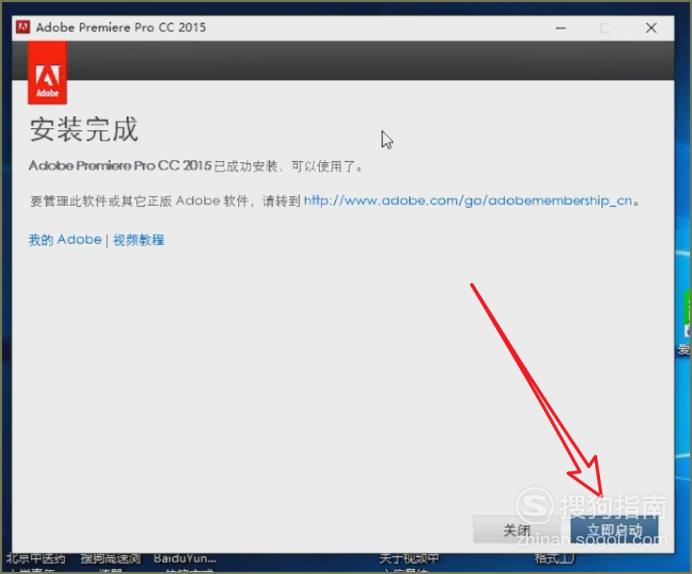Click the Adobe Premiere Pro CC 2015 title
Screen dimensions: 692x574
click(x=121, y=27)
